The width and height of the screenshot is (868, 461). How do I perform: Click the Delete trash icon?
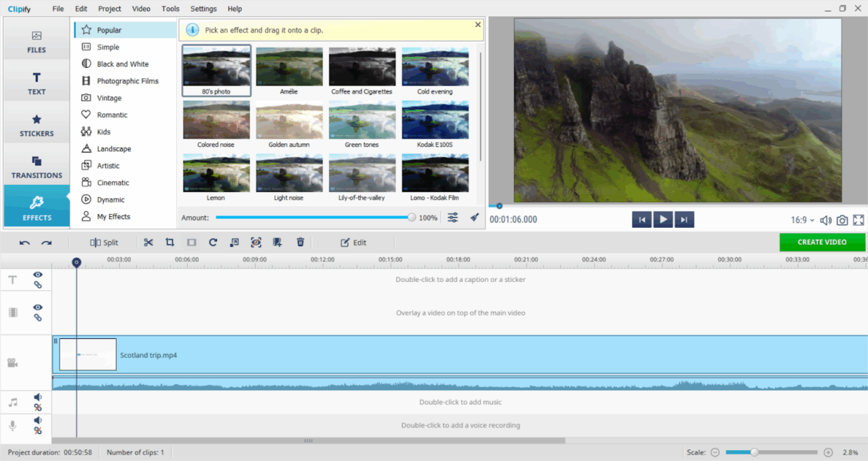[x=299, y=242]
